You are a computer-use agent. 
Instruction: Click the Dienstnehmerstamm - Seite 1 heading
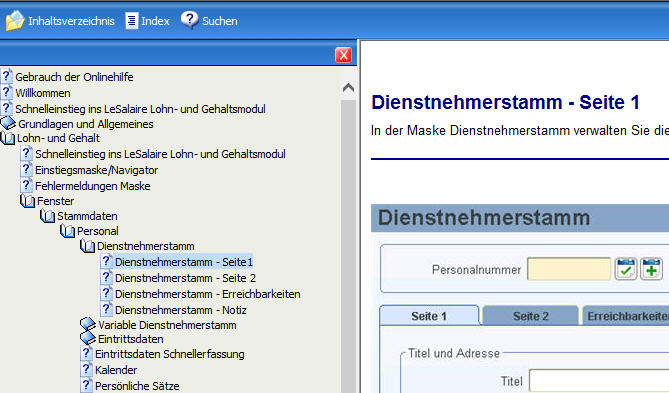point(505,102)
